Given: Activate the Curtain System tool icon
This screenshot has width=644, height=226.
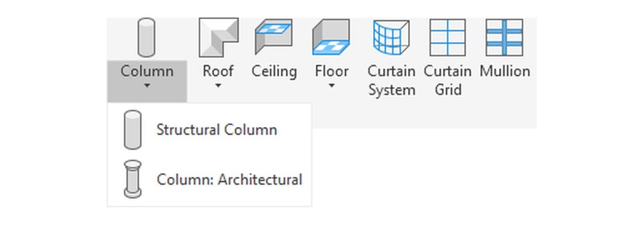Looking at the screenshot, I should tap(391, 37).
